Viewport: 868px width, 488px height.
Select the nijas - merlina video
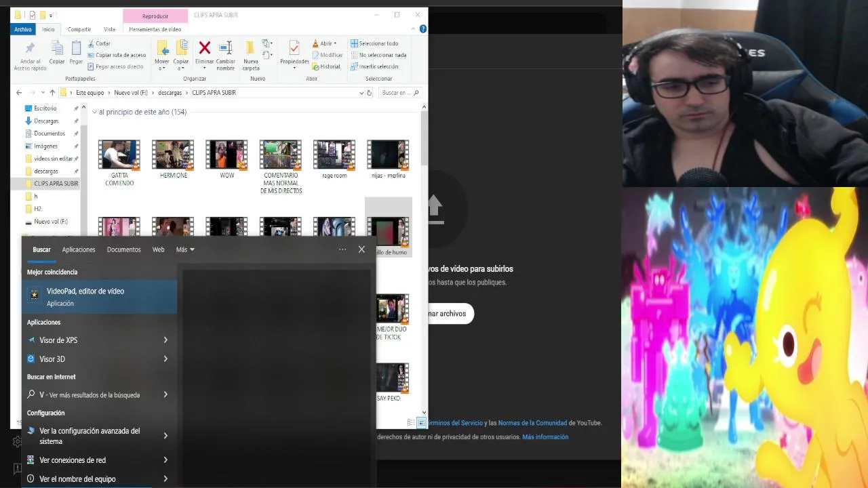click(x=388, y=155)
